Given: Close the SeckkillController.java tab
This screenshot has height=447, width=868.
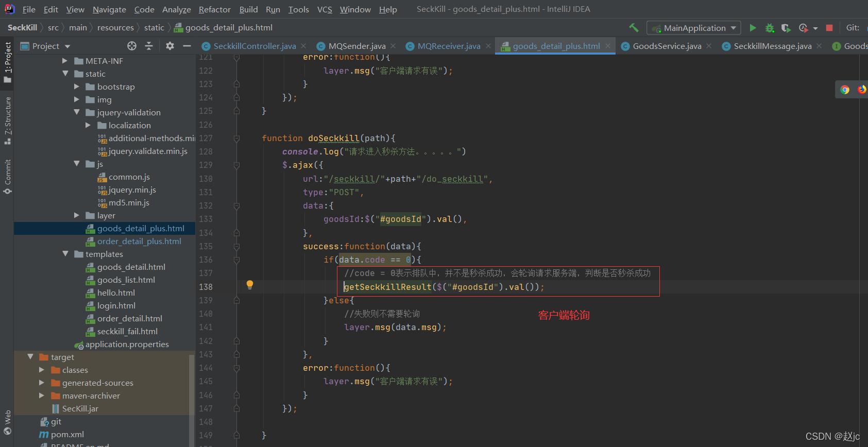Looking at the screenshot, I should 303,46.
